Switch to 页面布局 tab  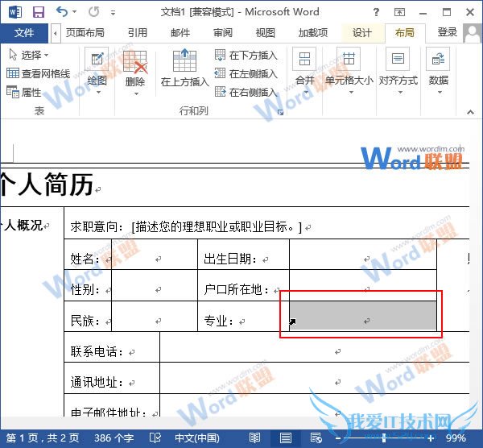pos(85,33)
